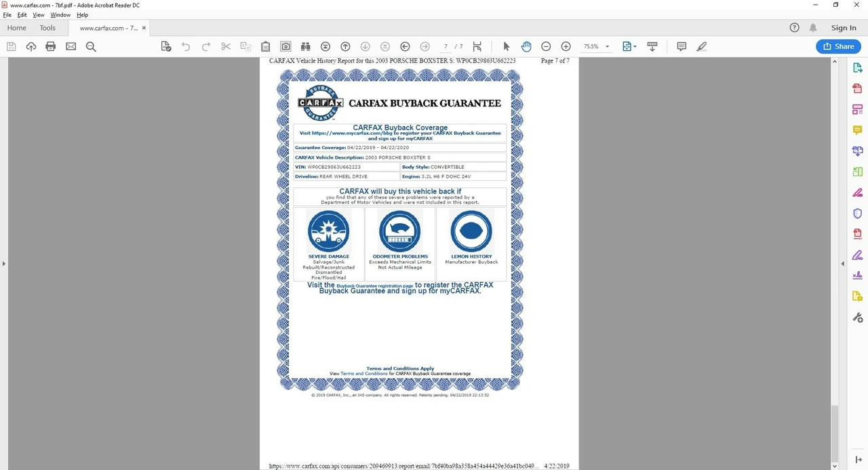The height and width of the screenshot is (470, 868).
Task: Open the Find text magnifier icon
Action: pos(91,46)
